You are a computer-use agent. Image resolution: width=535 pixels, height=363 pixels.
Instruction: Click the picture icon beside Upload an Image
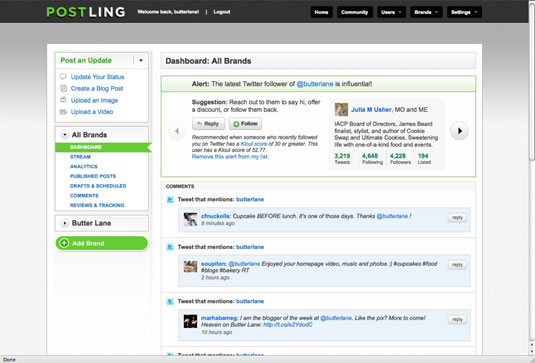coord(63,100)
